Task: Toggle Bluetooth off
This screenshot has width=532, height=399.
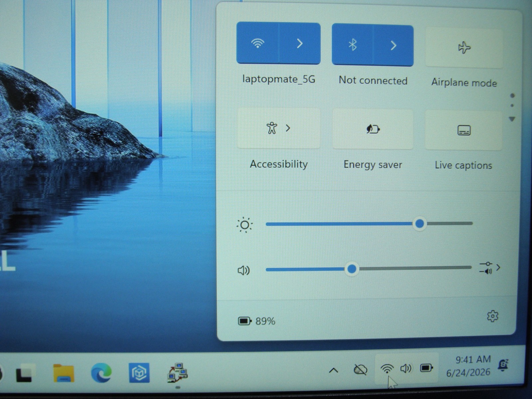Action: [x=352, y=45]
